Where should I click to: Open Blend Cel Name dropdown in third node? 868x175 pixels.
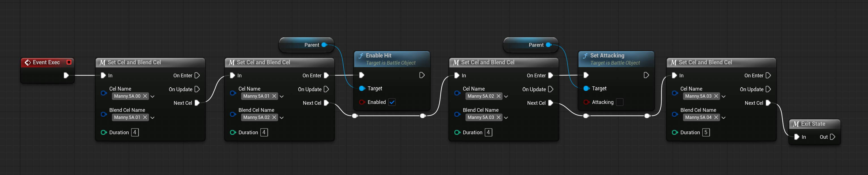coord(506,118)
